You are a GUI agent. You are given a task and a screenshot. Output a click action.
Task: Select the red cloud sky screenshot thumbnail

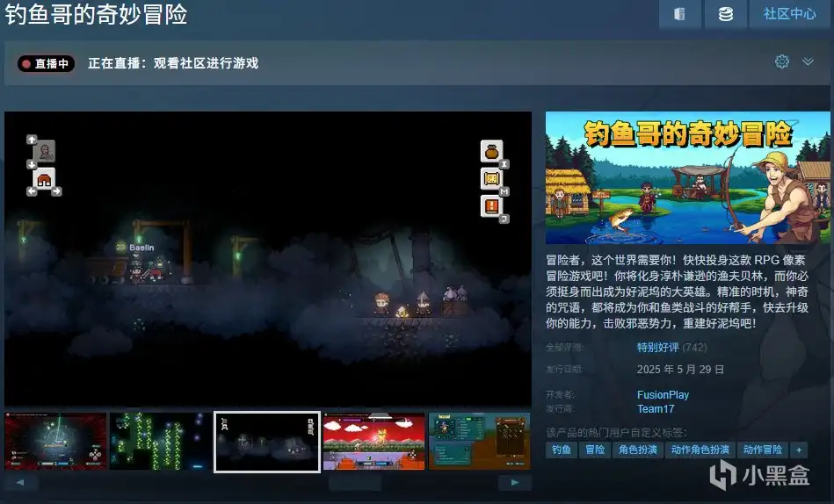click(373, 442)
